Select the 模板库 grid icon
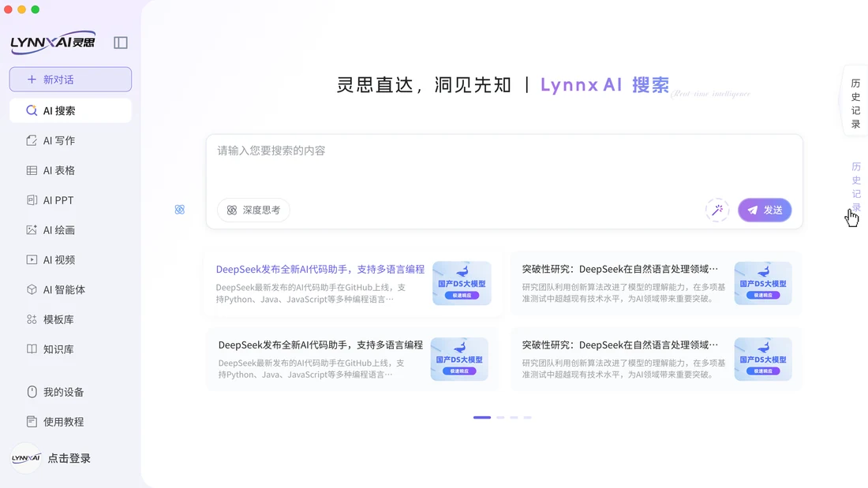 click(32, 319)
